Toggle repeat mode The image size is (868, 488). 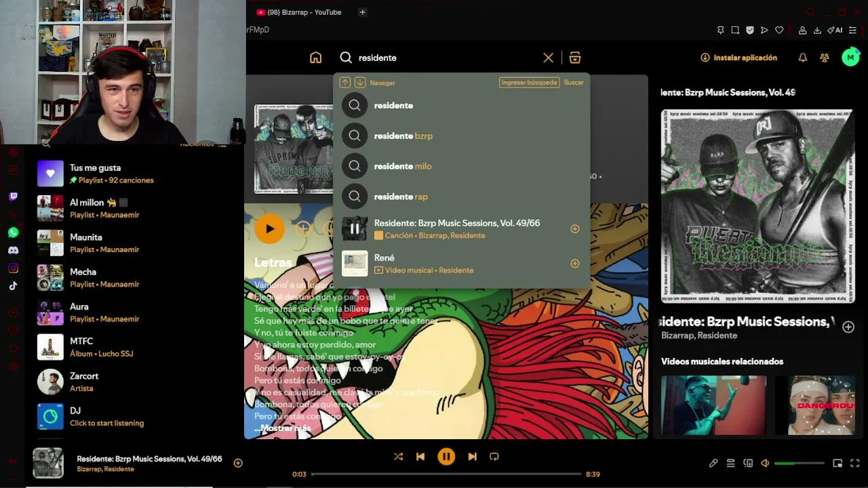coord(494,457)
